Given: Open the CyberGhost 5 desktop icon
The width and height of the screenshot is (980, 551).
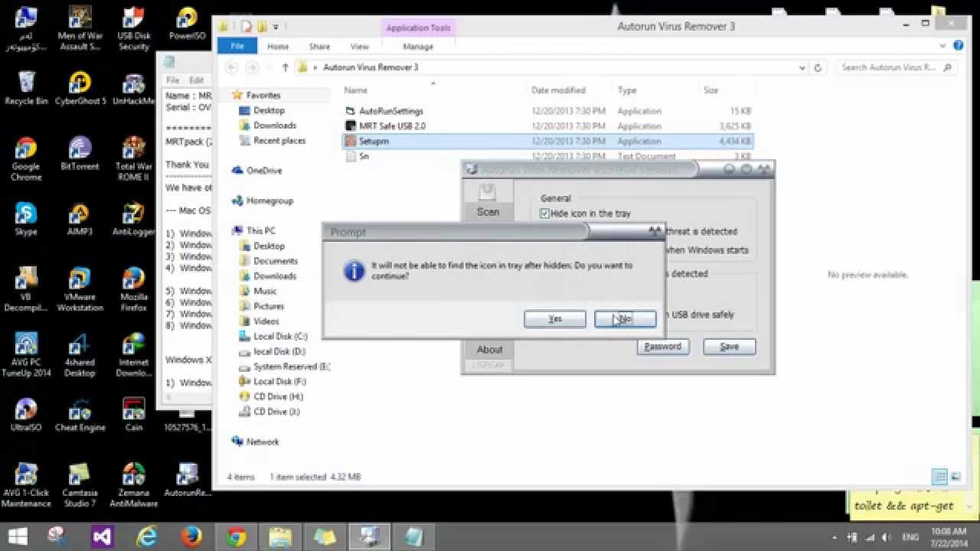Looking at the screenshot, I should [80, 89].
